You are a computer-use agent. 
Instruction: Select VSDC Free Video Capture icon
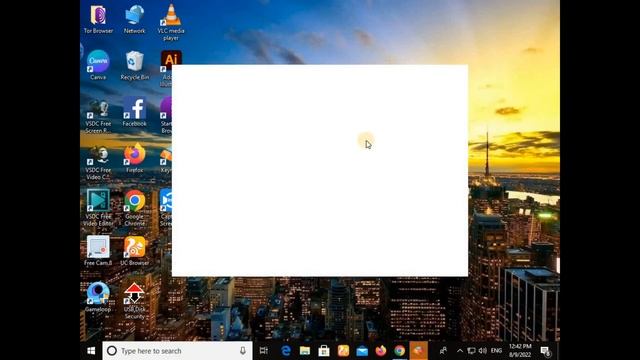coord(98,162)
